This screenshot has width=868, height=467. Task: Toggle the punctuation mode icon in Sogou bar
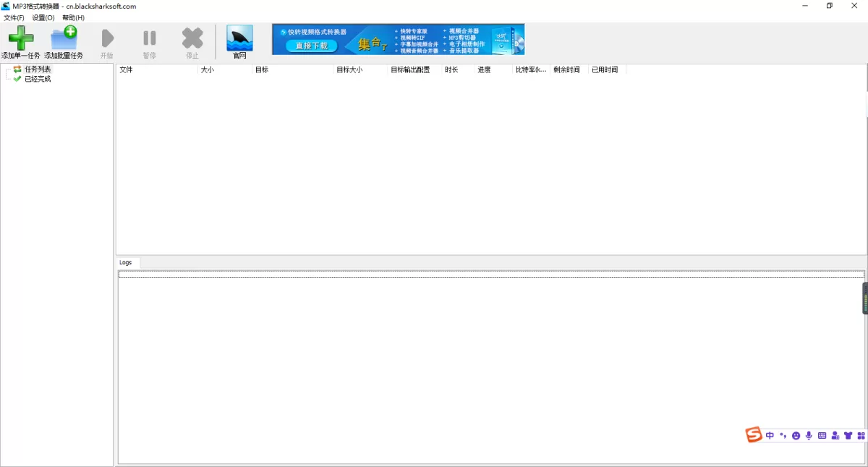783,435
